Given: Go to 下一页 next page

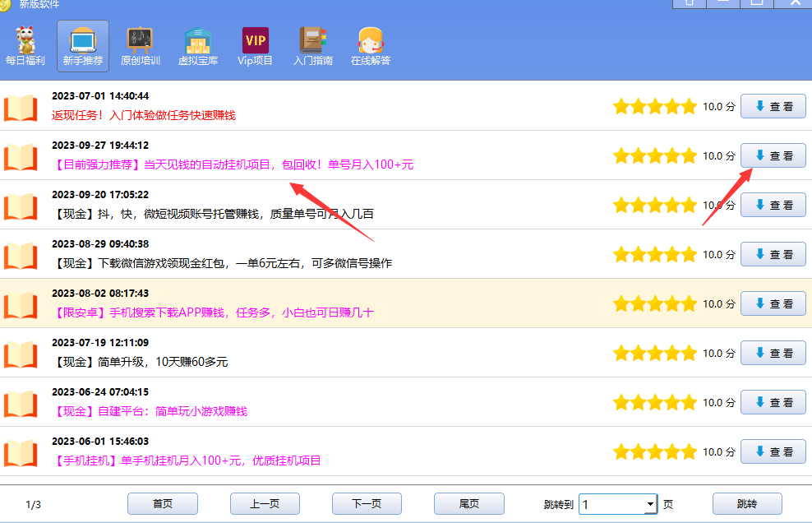Looking at the screenshot, I should point(367,503).
